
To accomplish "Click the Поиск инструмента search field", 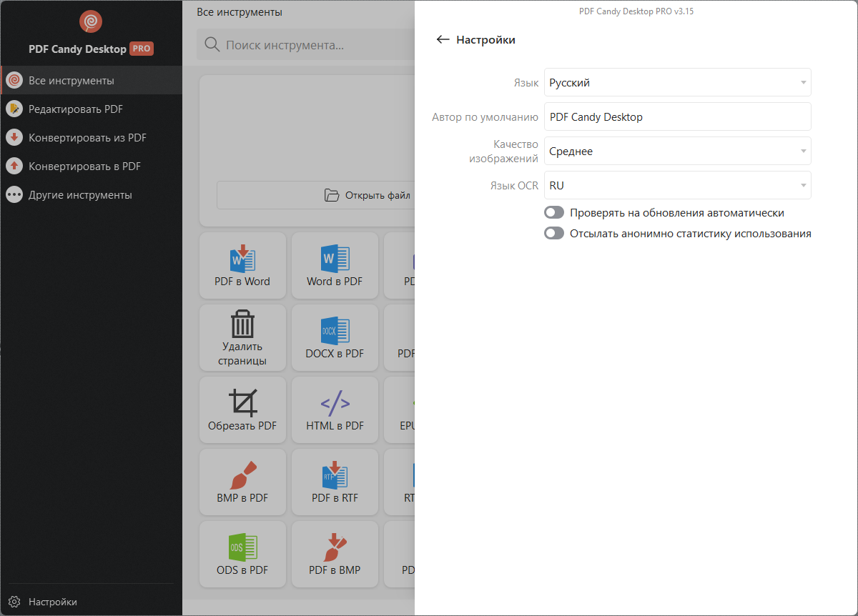I will pos(306,45).
